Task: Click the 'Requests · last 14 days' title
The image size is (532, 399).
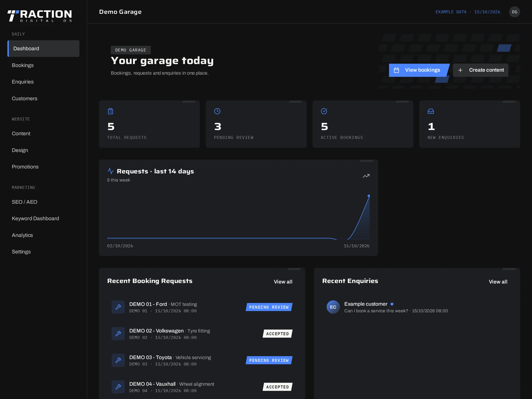Action: [x=155, y=171]
